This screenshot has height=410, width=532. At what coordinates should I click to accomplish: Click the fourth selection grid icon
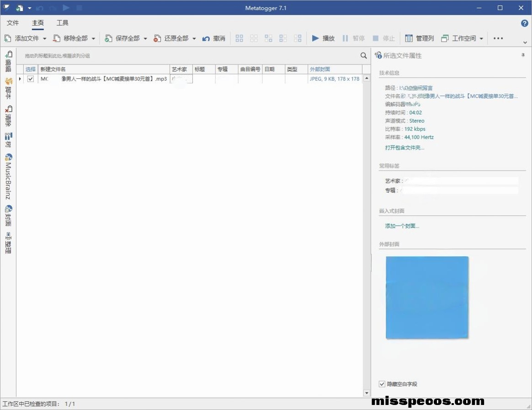point(283,38)
